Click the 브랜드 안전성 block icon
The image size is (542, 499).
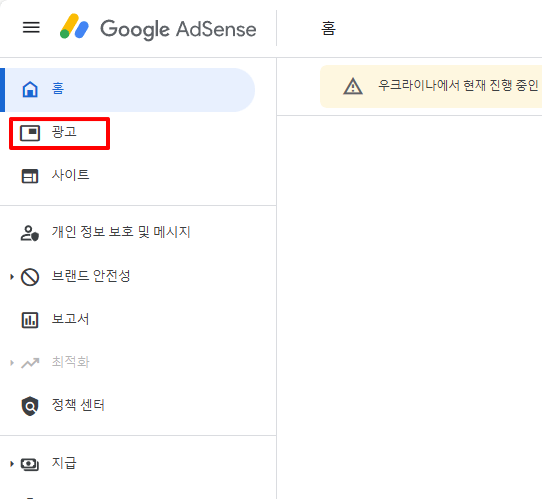click(x=30, y=277)
